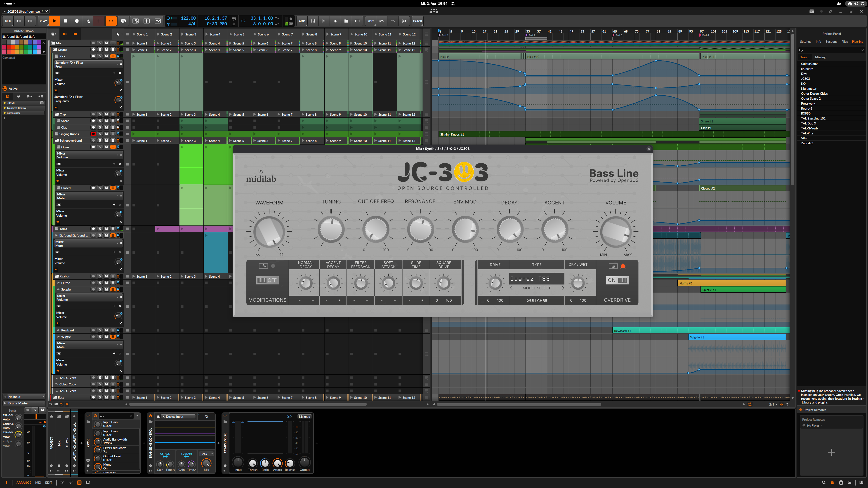
Task: Select next overdrive model with right arrow
Action: (x=562, y=288)
